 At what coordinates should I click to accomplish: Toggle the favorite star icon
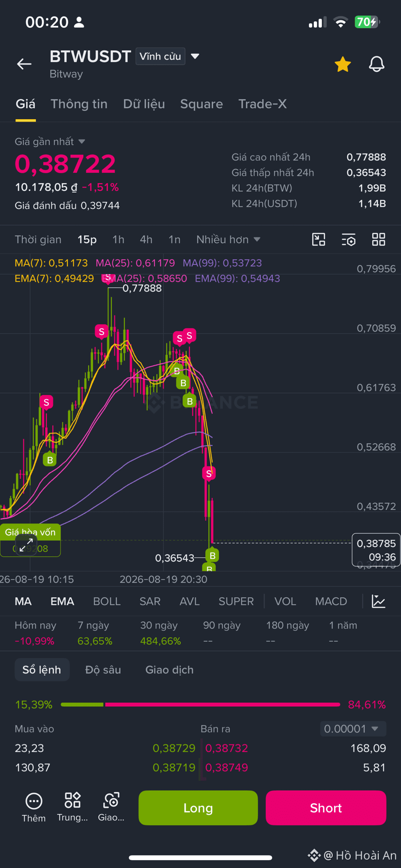pos(342,64)
